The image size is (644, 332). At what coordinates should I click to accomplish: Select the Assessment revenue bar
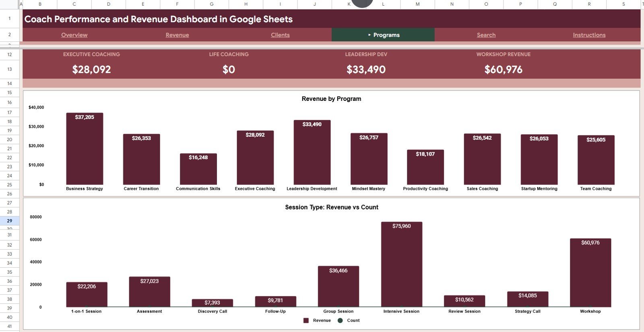(149, 292)
